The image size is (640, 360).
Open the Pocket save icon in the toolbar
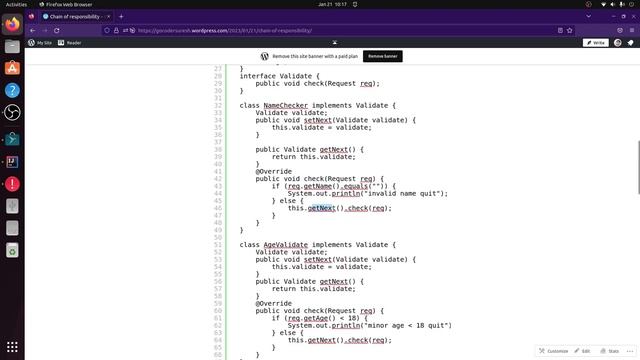pyautogui.click(x=620, y=31)
